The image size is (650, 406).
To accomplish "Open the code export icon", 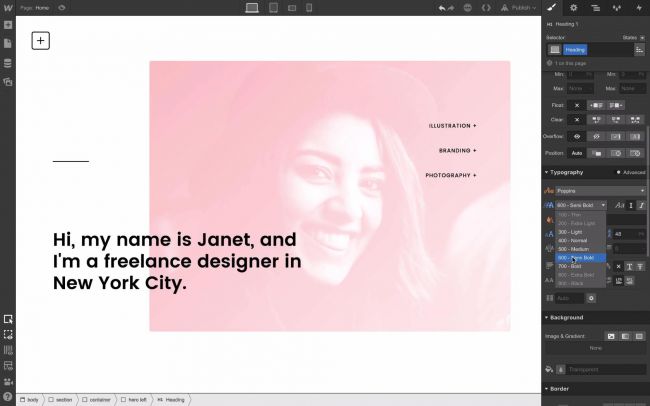I will pos(485,8).
